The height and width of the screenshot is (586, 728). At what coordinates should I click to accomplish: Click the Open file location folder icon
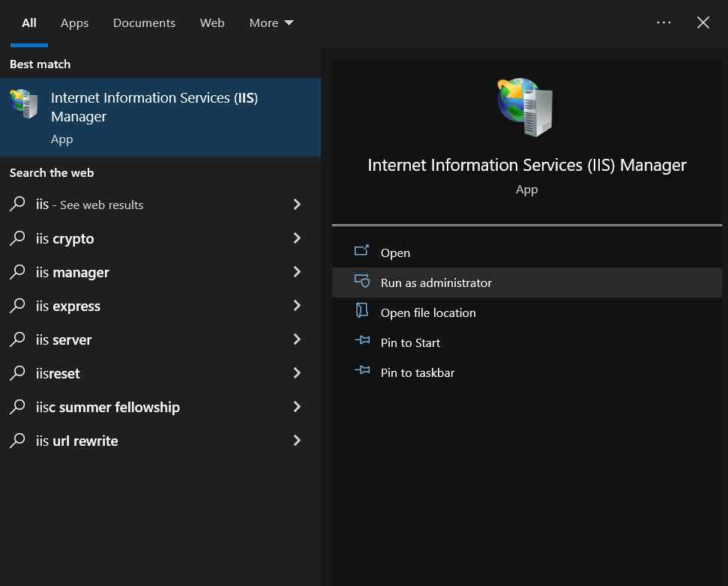(362, 312)
